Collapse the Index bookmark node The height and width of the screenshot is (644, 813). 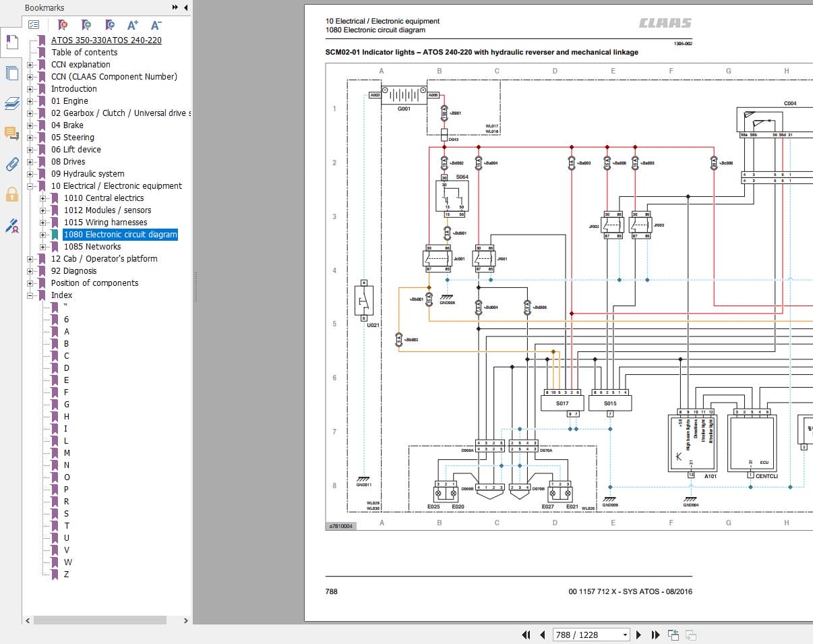(30, 295)
